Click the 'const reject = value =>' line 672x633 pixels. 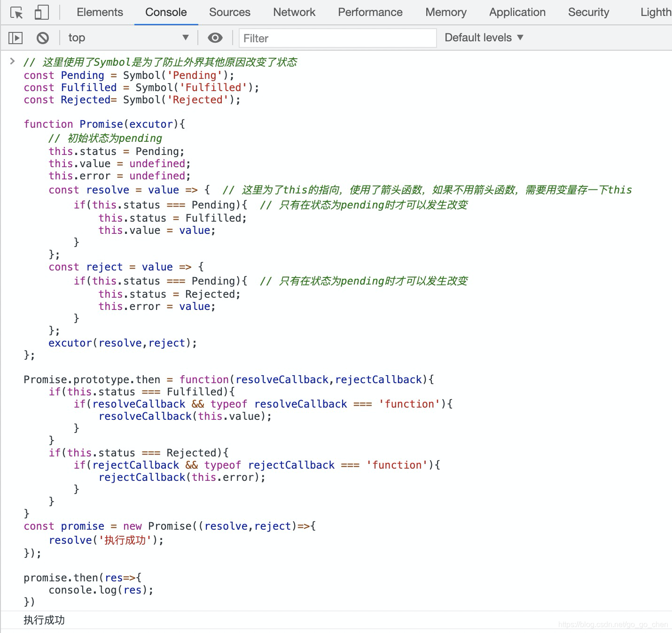pyautogui.click(x=126, y=267)
